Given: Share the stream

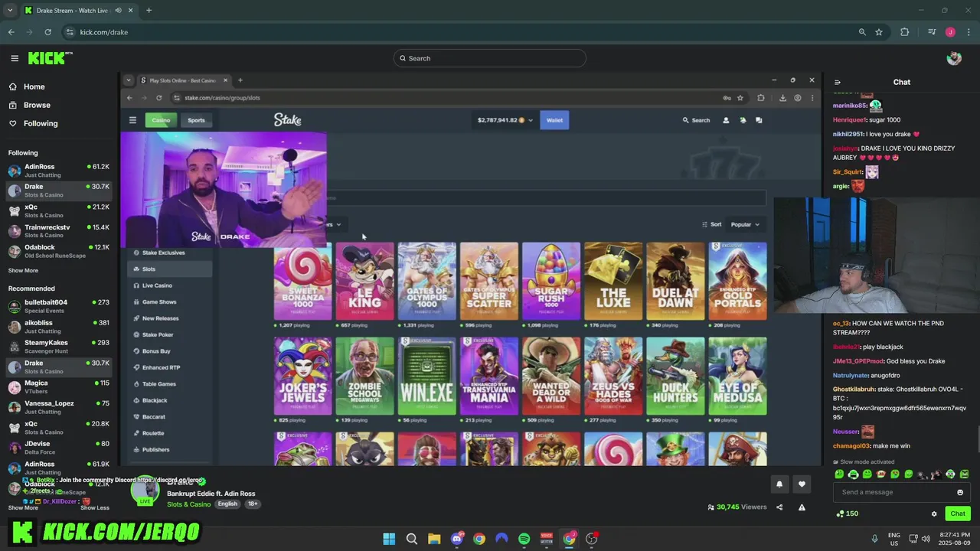Looking at the screenshot, I should click(x=779, y=507).
